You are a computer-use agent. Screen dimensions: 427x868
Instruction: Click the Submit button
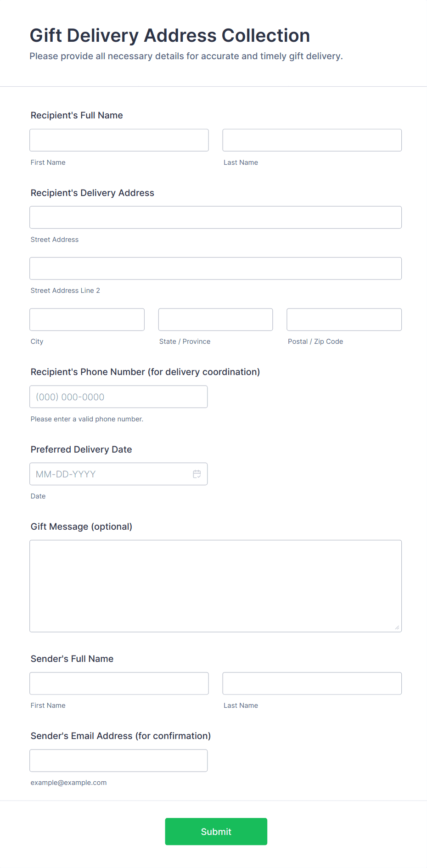[x=216, y=831]
